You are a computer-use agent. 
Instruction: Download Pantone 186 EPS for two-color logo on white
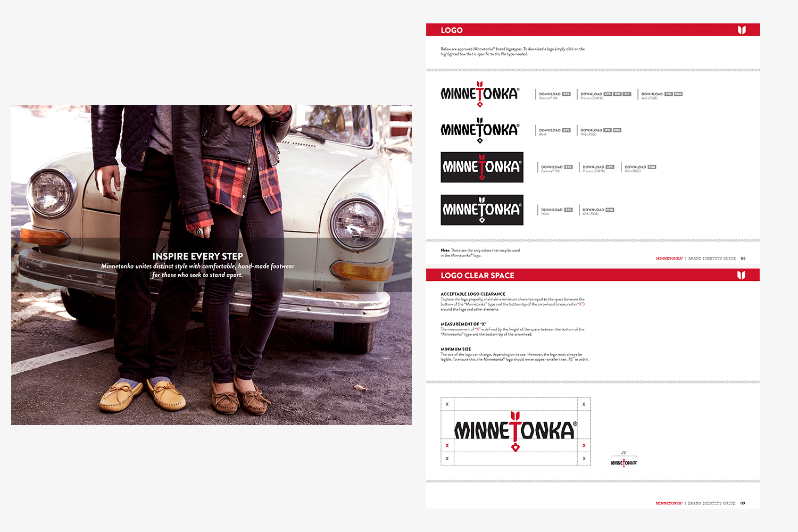[x=567, y=94]
